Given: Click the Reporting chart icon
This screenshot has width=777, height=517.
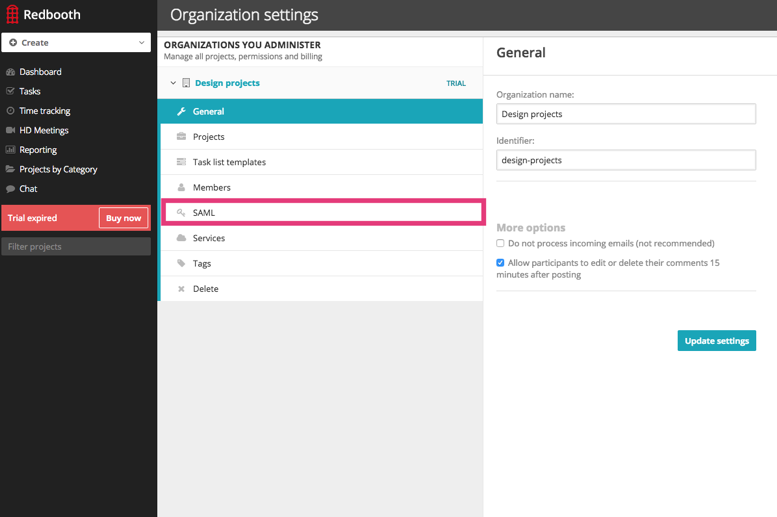Looking at the screenshot, I should pyautogui.click(x=11, y=150).
